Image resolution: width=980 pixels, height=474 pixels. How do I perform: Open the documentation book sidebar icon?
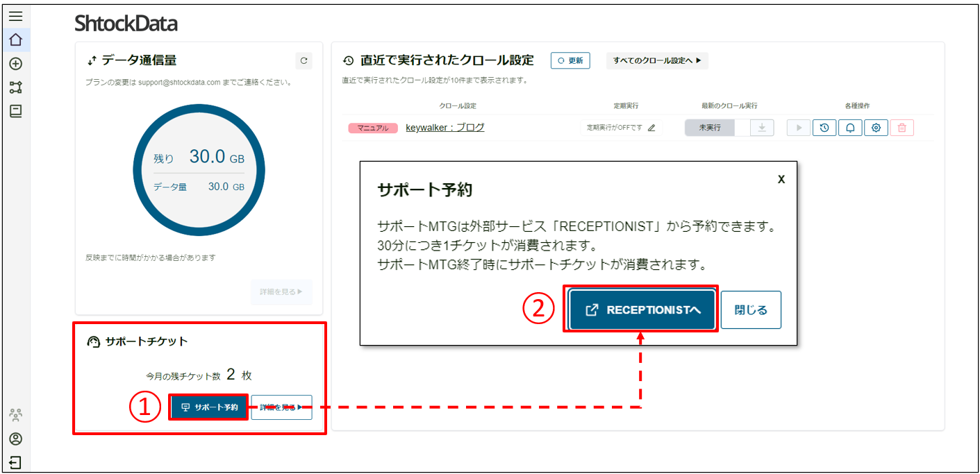(x=15, y=111)
